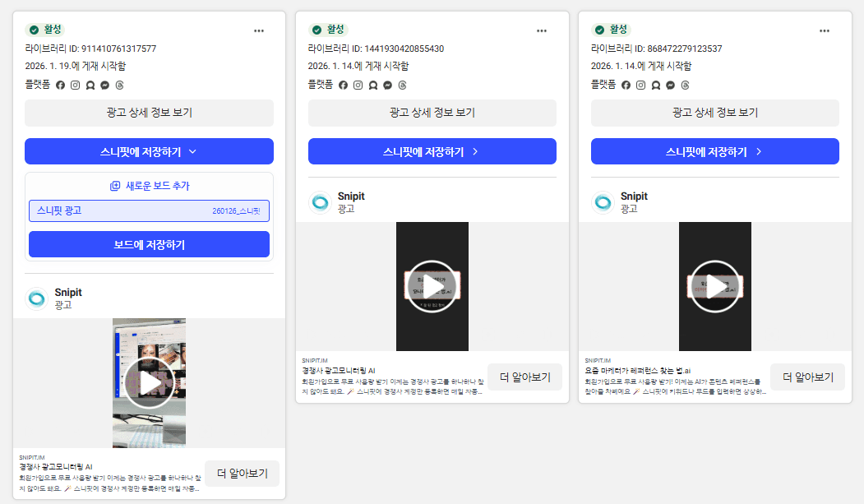Click Messenger platform icon on ad 911410761317577
This screenshot has width=864, height=504.
coord(104,85)
